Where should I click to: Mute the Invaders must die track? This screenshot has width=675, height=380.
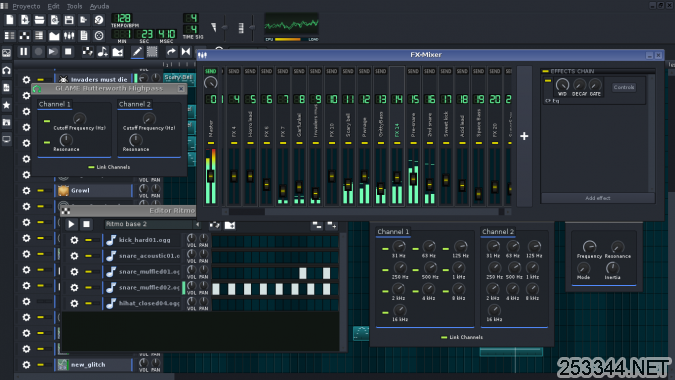point(40,80)
